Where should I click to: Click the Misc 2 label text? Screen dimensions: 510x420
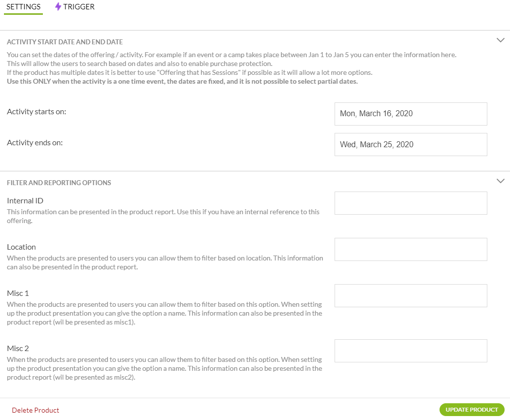[x=18, y=349]
